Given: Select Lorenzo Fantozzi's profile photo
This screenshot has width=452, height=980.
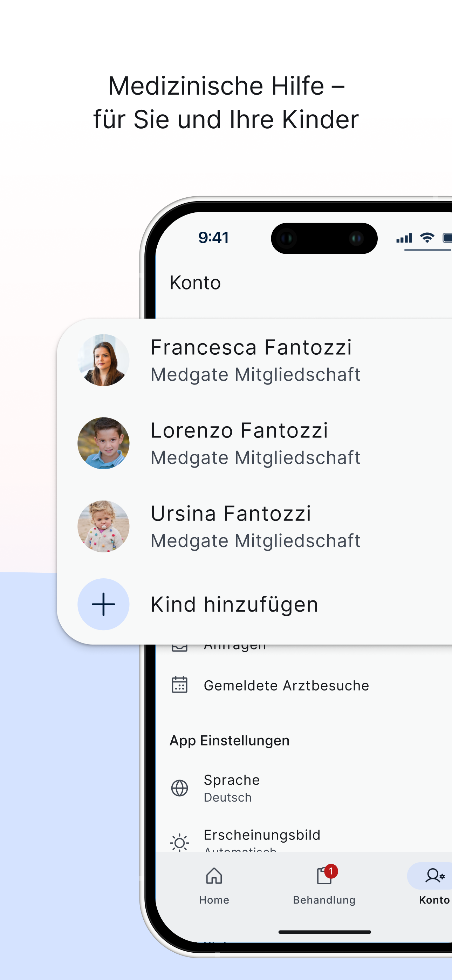Looking at the screenshot, I should point(103,443).
